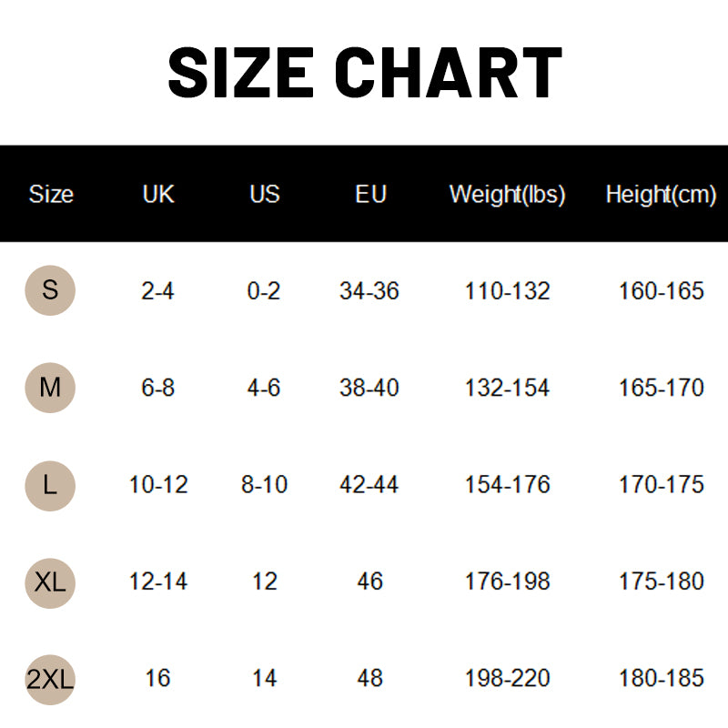
Task: Select the UK column header
Action: tap(158, 194)
